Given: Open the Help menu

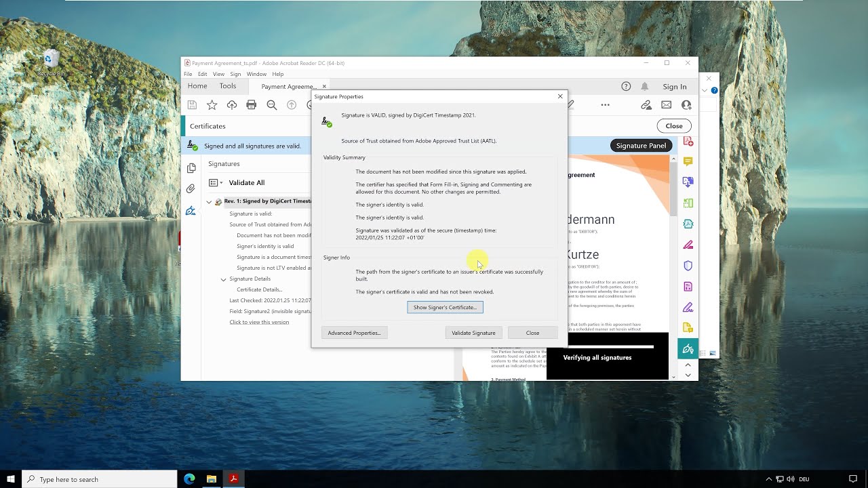Looking at the screenshot, I should (277, 74).
